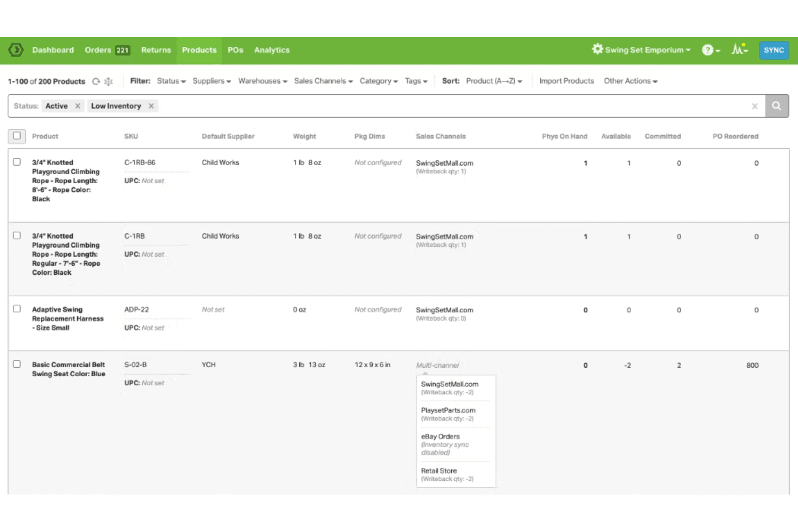798x532 pixels.
Task: Toggle the select-all products checkbox
Action: pos(17,136)
